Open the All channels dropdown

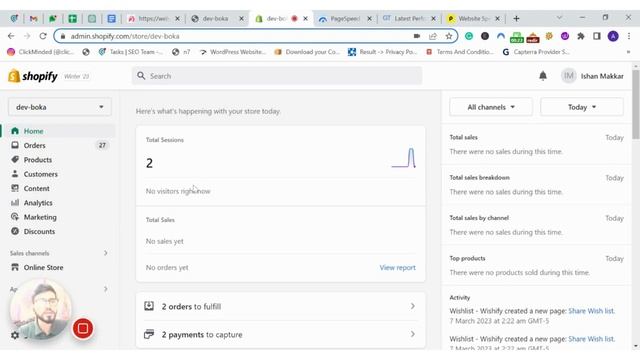491,107
